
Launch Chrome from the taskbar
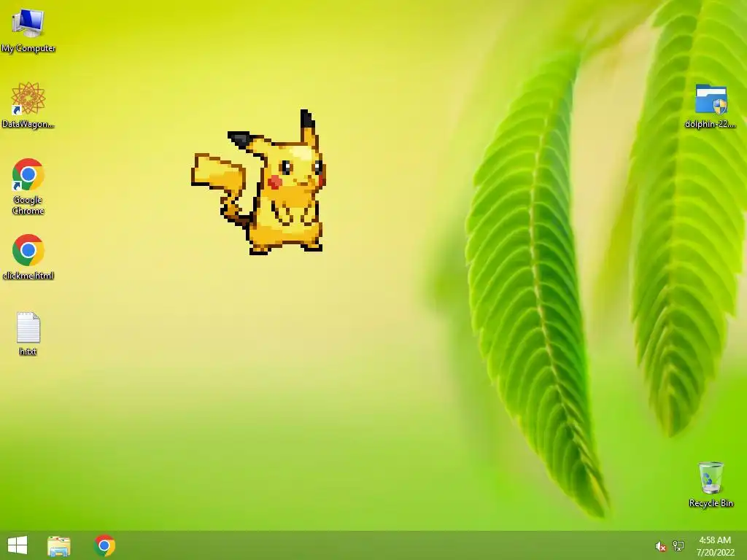tap(105, 545)
